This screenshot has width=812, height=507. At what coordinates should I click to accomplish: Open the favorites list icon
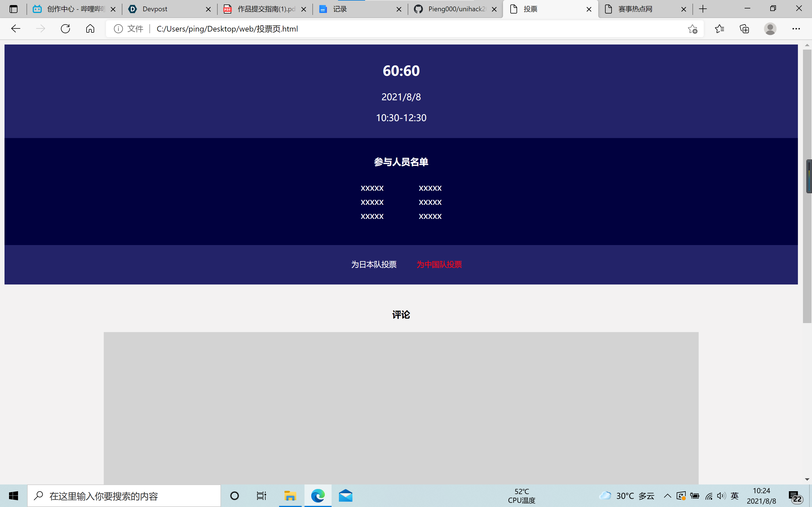tap(720, 29)
